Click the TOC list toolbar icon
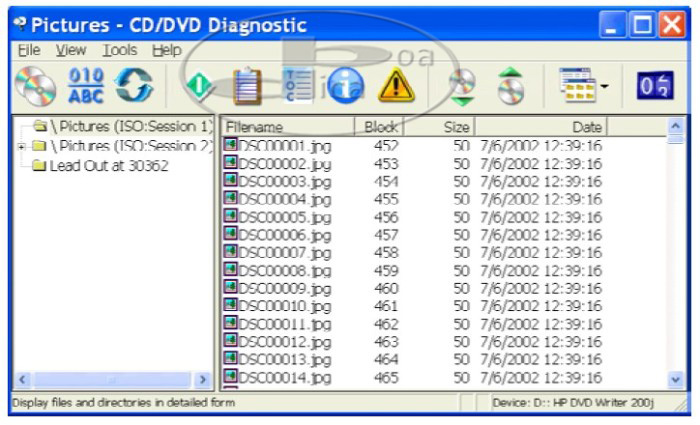The width and height of the screenshot is (700, 425). pos(298,88)
